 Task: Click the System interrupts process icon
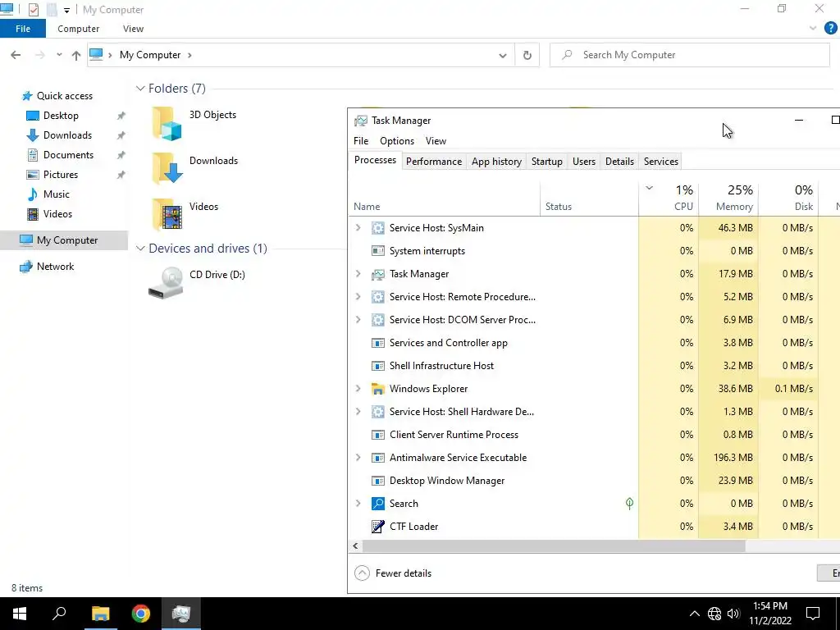(x=377, y=251)
